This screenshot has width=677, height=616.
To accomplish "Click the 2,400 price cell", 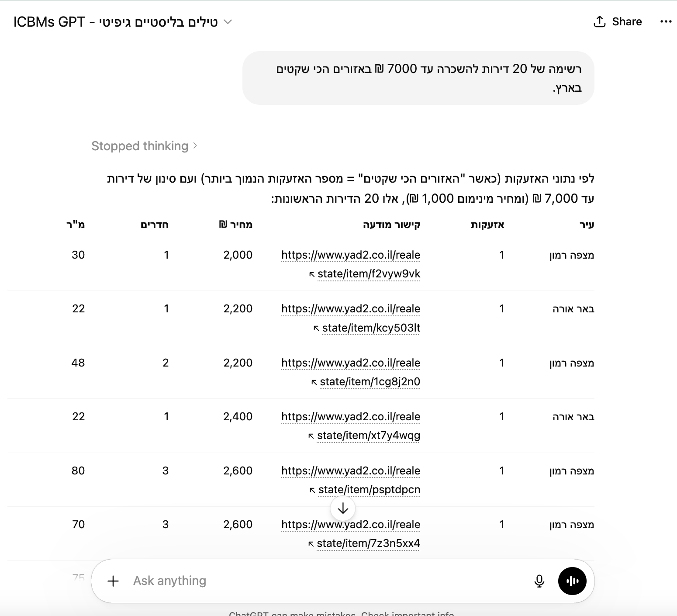I will (238, 417).
